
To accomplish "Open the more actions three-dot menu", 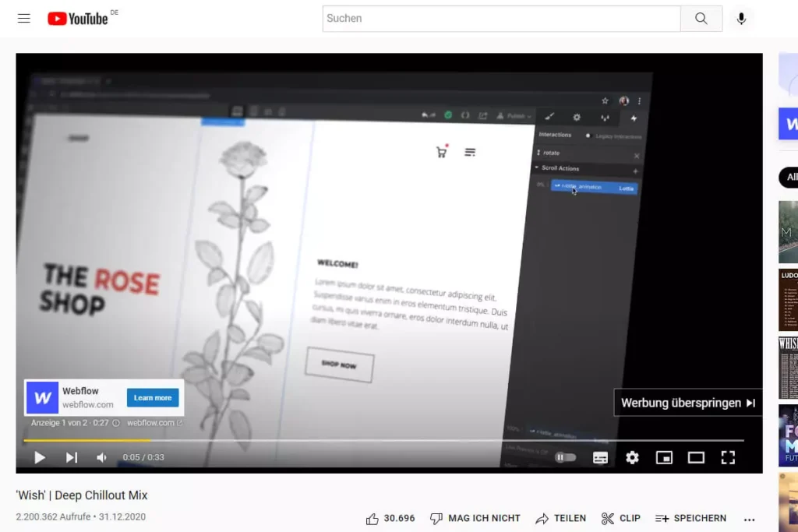I will pyautogui.click(x=750, y=519).
